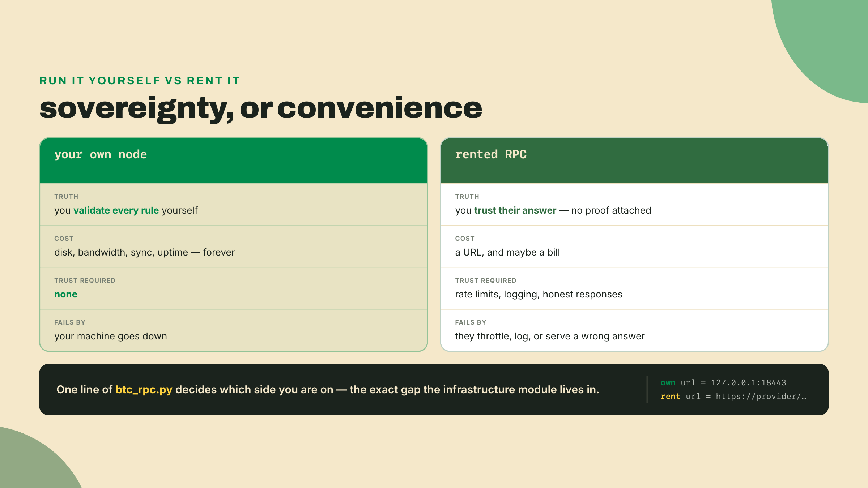Click the 'RUN IT YOURSELF VS RENT IT' eyebrow text
Screen dimensions: 868x488
(140, 81)
